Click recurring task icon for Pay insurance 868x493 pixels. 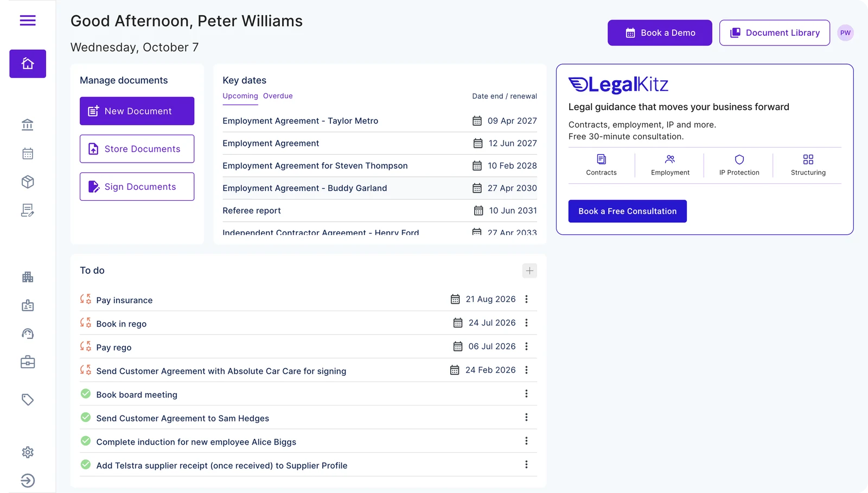pyautogui.click(x=86, y=299)
